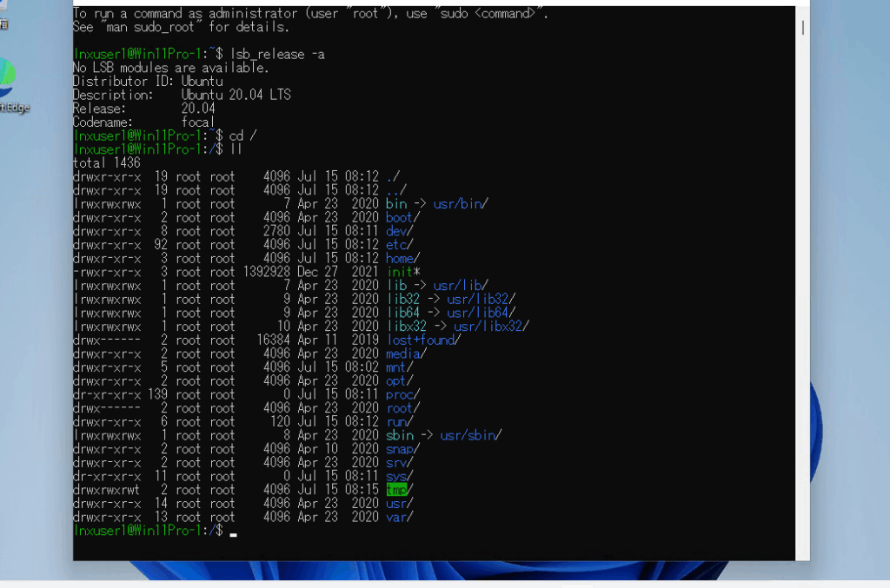Image resolution: width=890 pixels, height=588 pixels.
Task: Click the blinking cursor at the last prompt
Action: tap(233, 532)
